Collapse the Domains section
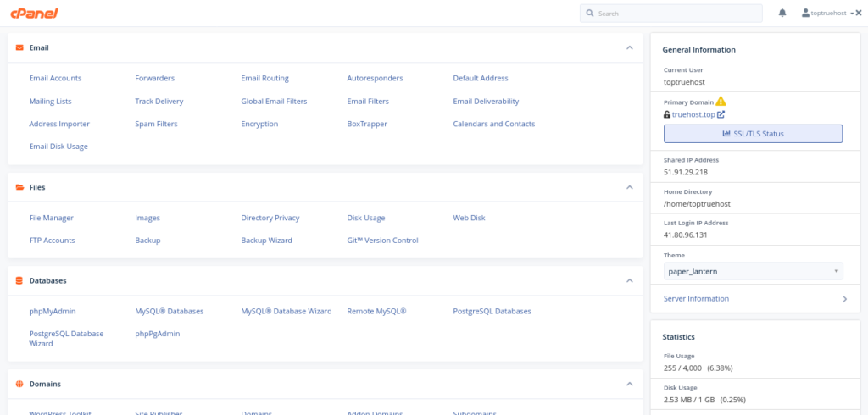868x415 pixels. click(x=629, y=384)
